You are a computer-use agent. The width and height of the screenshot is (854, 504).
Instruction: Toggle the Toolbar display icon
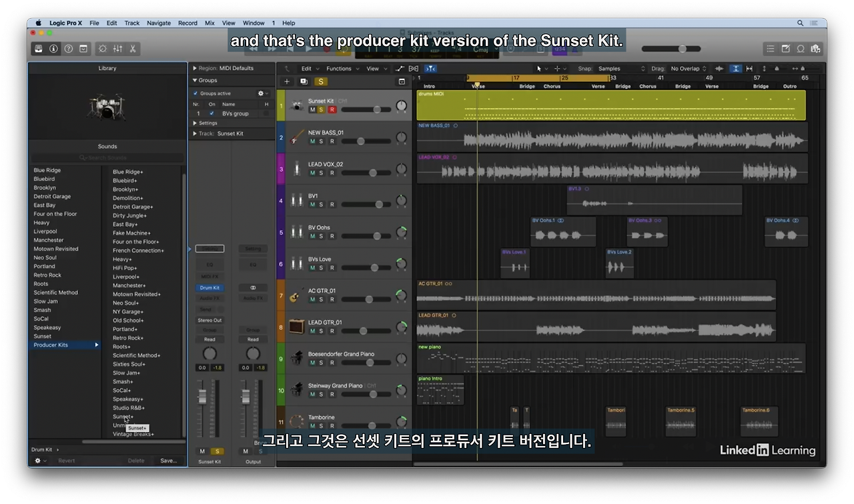click(83, 49)
